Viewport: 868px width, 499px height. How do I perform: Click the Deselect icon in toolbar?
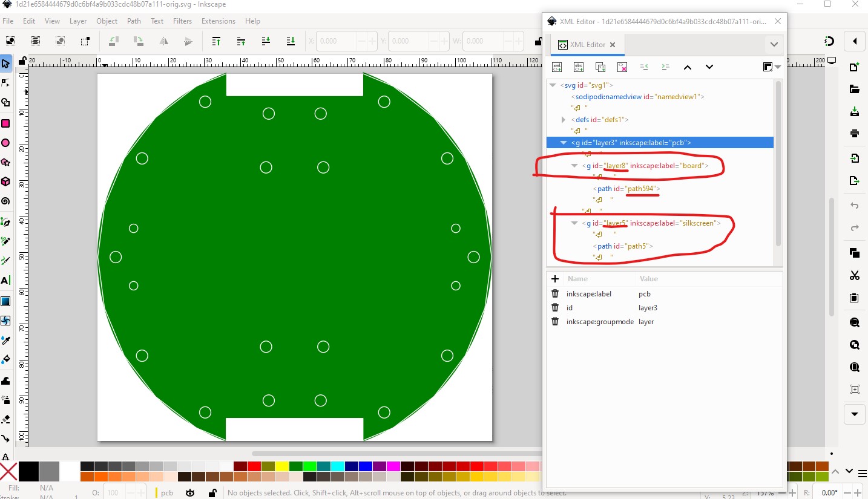(60, 41)
